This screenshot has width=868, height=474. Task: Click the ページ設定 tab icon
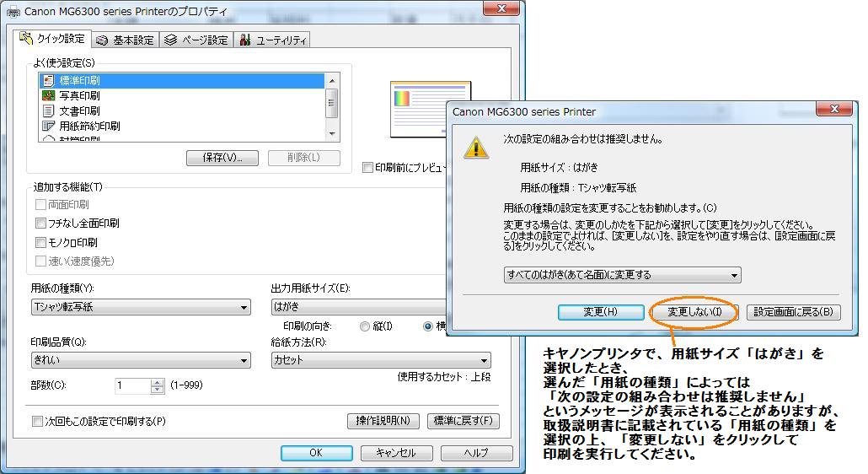[171, 40]
